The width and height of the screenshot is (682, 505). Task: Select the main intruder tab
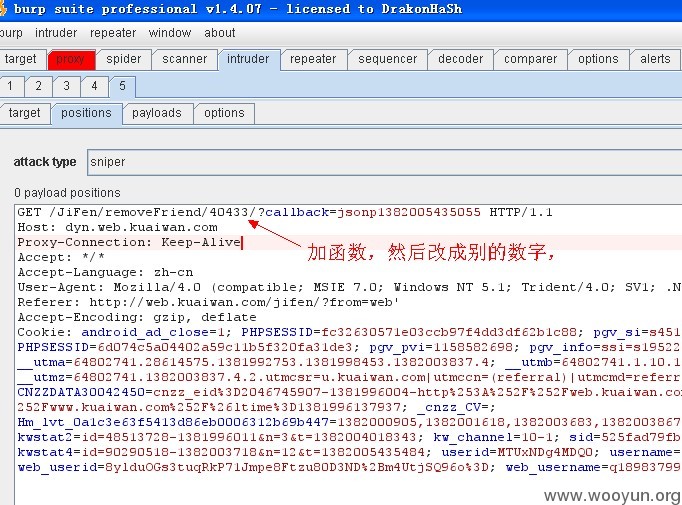[x=248, y=59]
